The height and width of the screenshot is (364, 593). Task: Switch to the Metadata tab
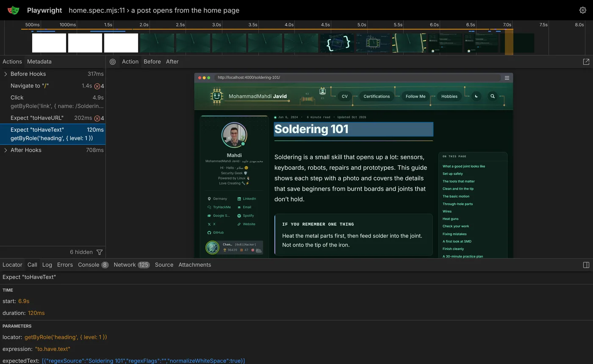pyautogui.click(x=39, y=62)
